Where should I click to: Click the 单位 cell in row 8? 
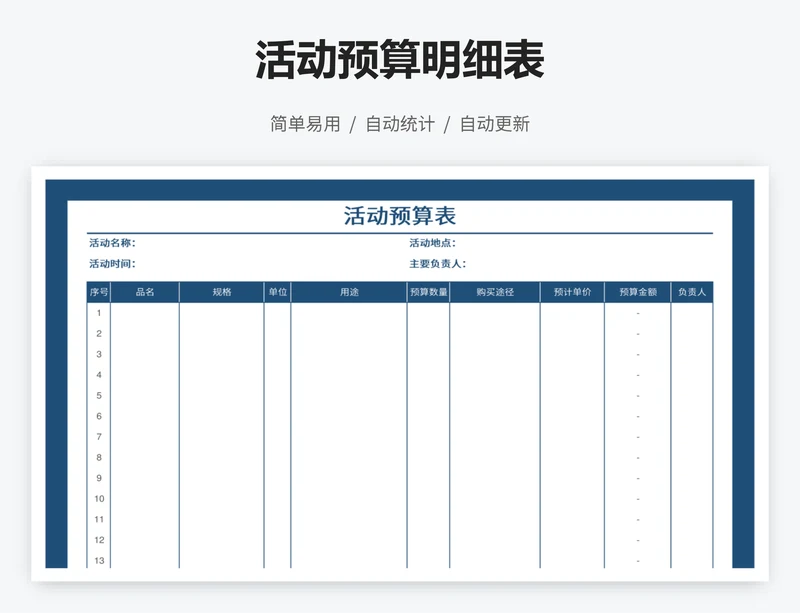tap(278, 458)
